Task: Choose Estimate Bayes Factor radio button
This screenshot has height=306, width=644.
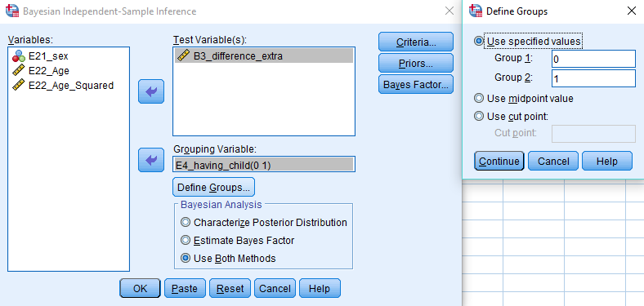Action: click(238, 241)
